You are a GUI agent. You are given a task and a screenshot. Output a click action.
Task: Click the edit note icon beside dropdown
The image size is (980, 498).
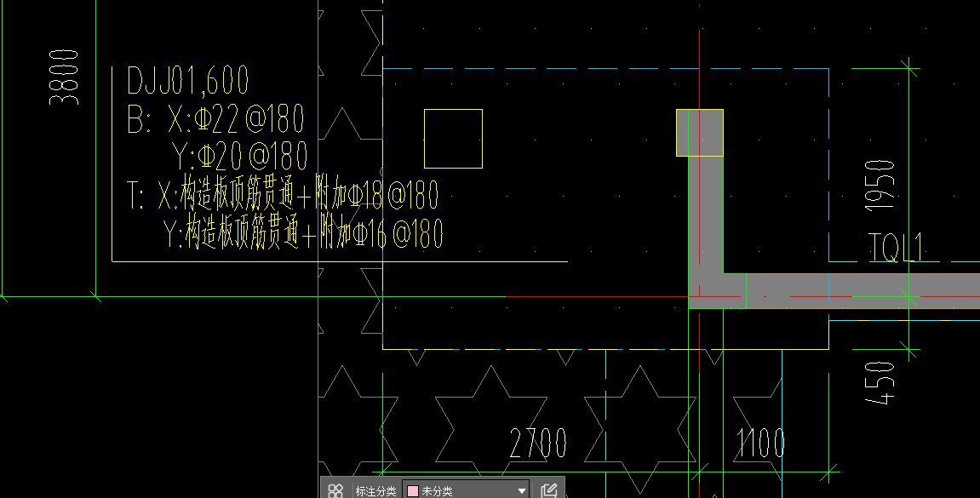pos(549,490)
